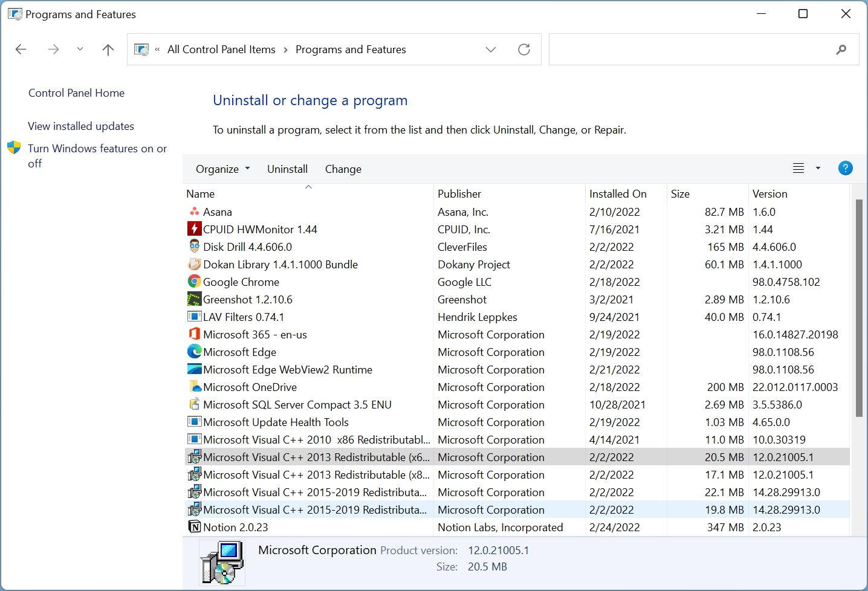
Task: Expand the address bar history dropdown
Action: [491, 50]
